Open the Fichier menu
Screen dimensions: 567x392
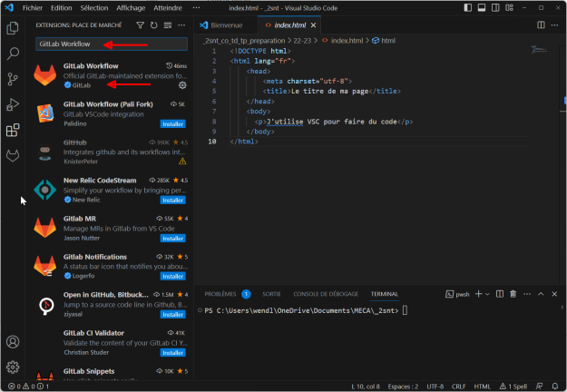click(x=32, y=7)
